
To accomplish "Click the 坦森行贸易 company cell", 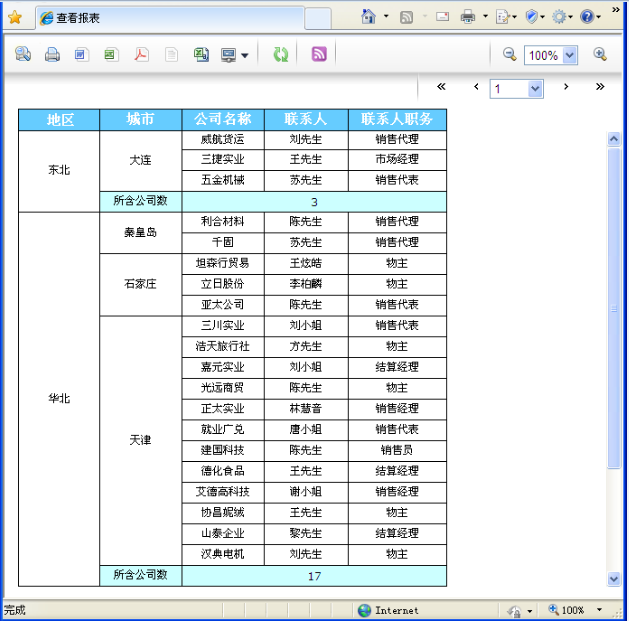I will click(x=223, y=263).
